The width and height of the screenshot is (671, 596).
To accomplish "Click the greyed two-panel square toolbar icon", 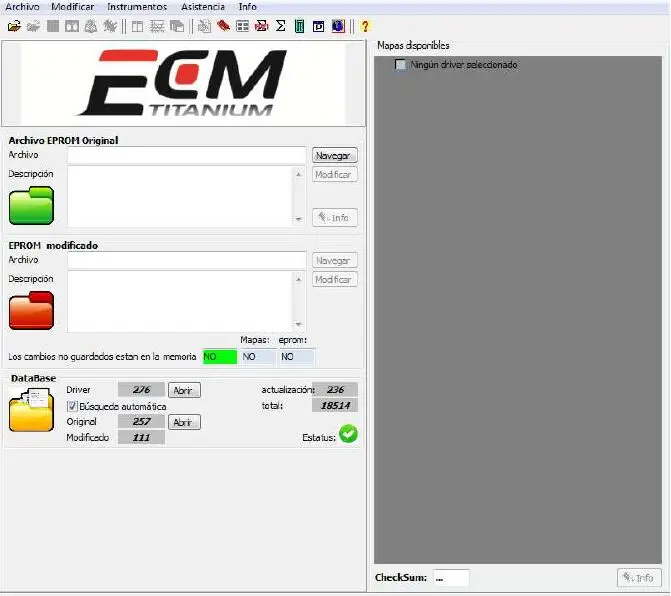I will pos(71,27).
